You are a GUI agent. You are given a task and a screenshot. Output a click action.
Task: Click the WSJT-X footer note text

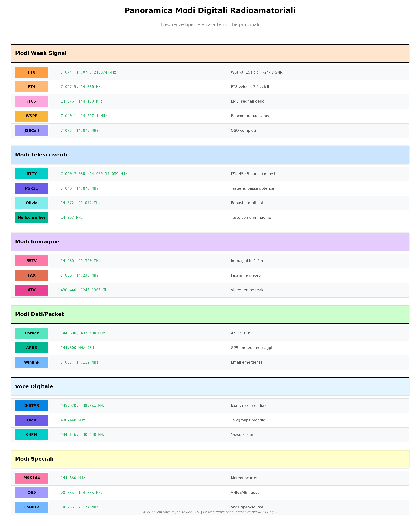pyautogui.click(x=210, y=512)
